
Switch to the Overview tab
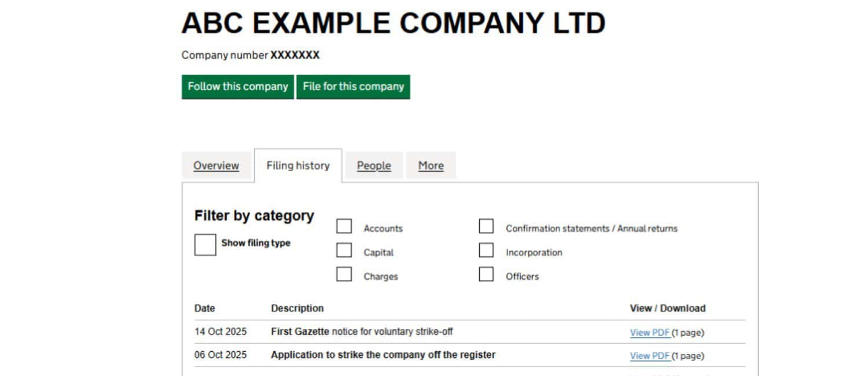click(216, 165)
